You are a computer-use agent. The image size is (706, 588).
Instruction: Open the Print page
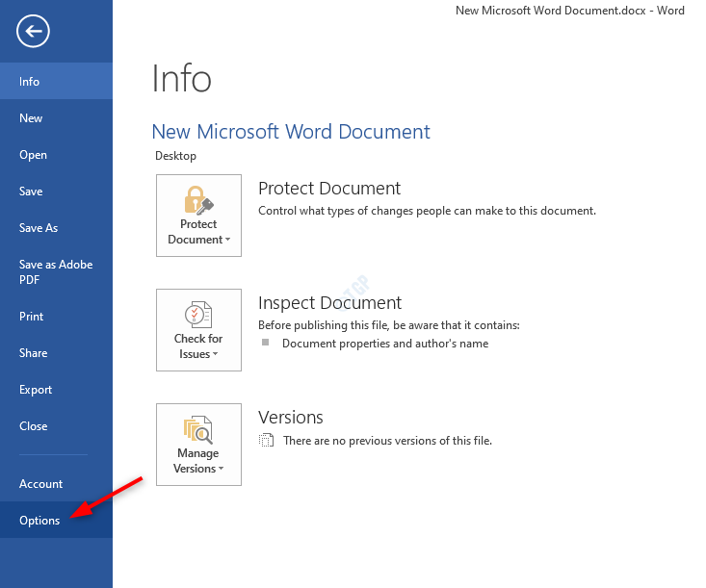56,317
